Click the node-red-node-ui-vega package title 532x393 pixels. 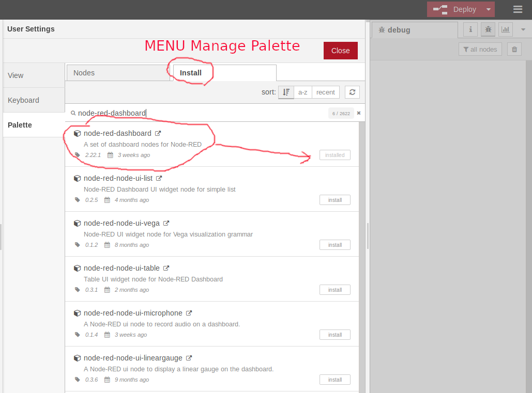click(121, 223)
